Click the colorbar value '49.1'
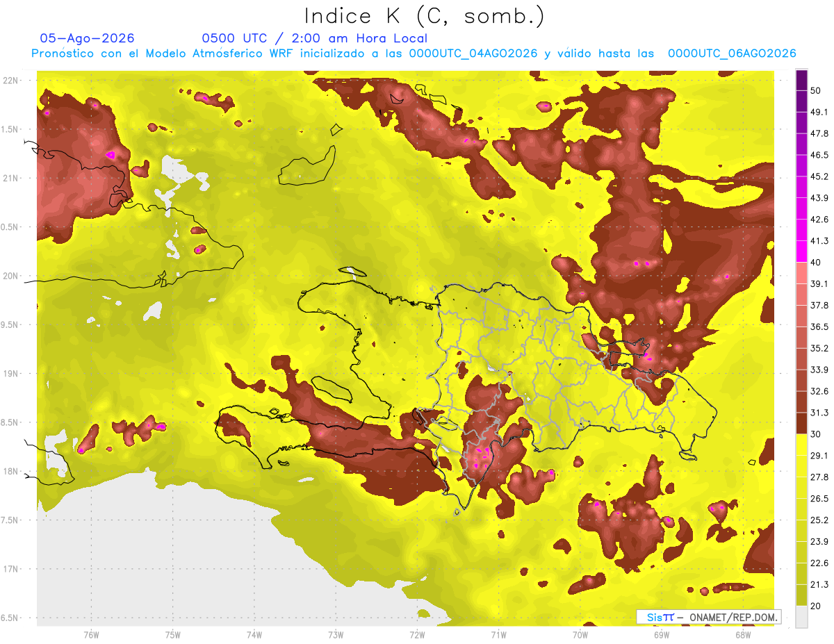The width and height of the screenshot is (834, 644). coord(819,112)
